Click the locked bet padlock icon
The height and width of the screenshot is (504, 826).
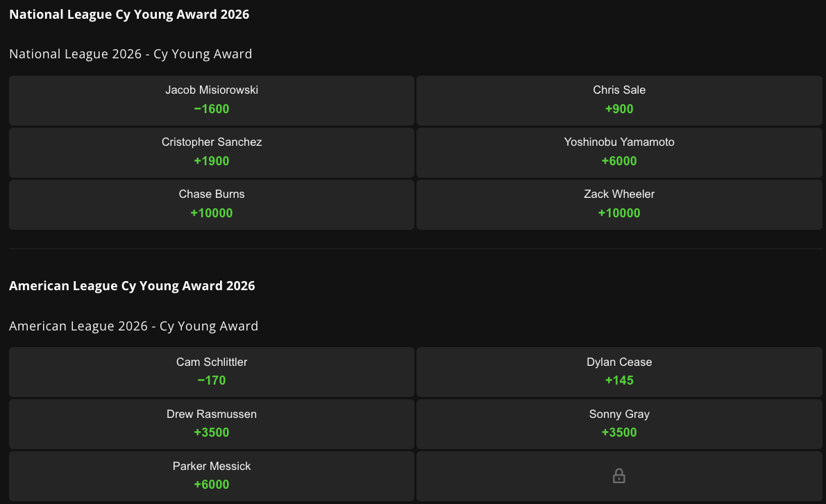(x=619, y=476)
